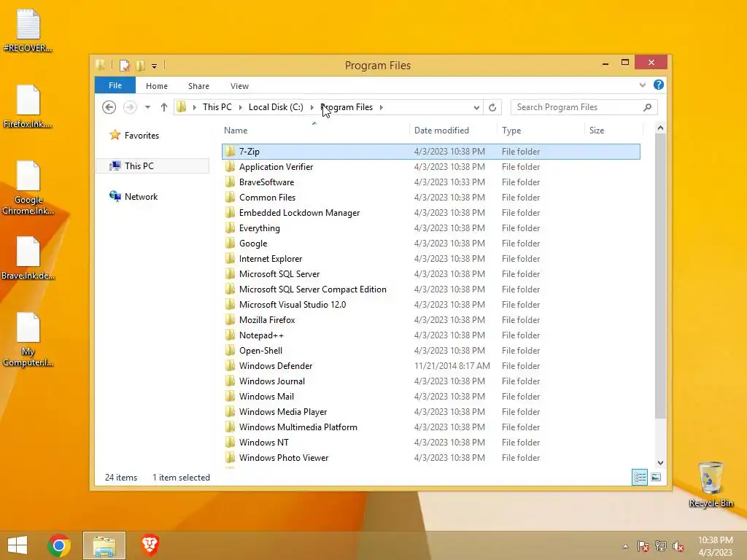Open Customize Quick Access Toolbar dropdown
This screenshot has height=560, width=747.
[155, 66]
